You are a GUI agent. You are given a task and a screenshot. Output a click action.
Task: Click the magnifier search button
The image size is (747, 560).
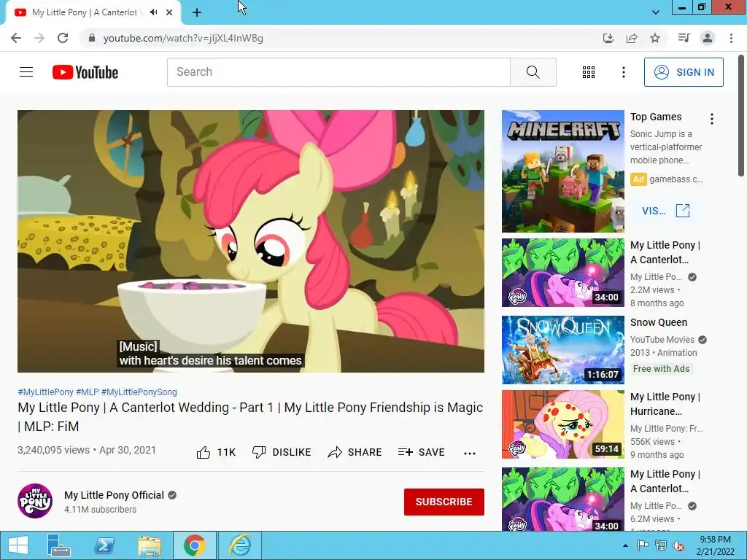click(533, 72)
